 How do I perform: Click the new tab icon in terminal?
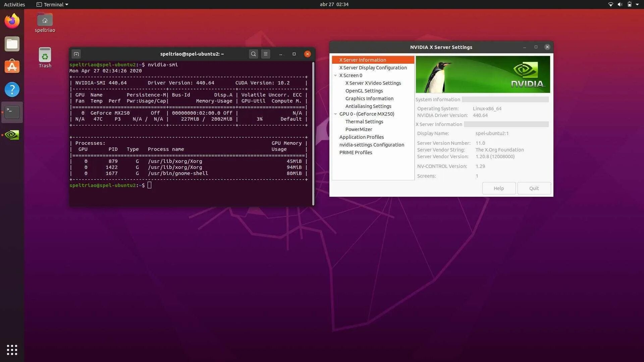pyautogui.click(x=76, y=54)
